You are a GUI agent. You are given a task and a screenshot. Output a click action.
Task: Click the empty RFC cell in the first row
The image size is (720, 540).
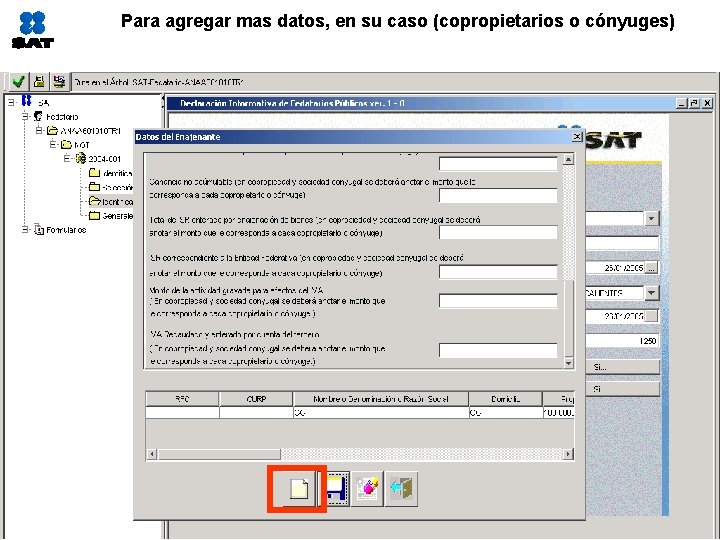click(x=182, y=413)
